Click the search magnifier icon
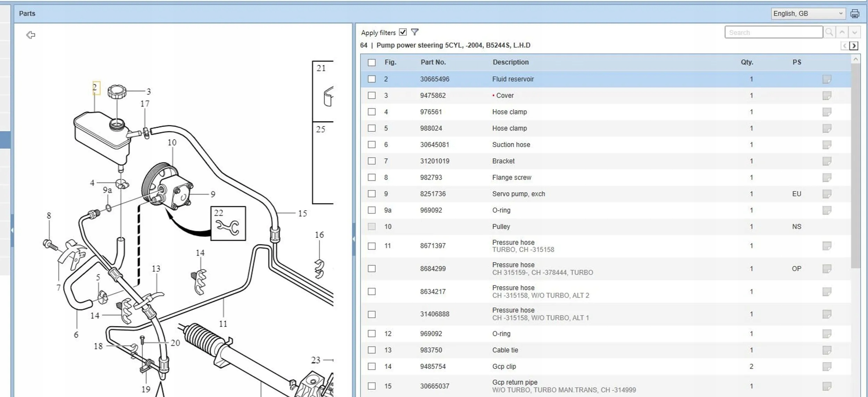Screen dimensions: 868x397 pos(829,32)
